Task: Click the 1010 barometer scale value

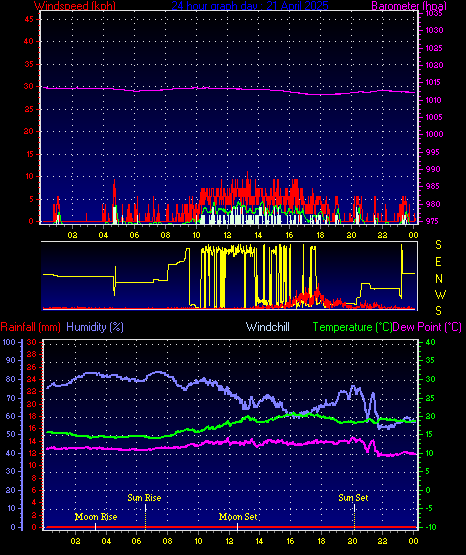Action: click(433, 100)
